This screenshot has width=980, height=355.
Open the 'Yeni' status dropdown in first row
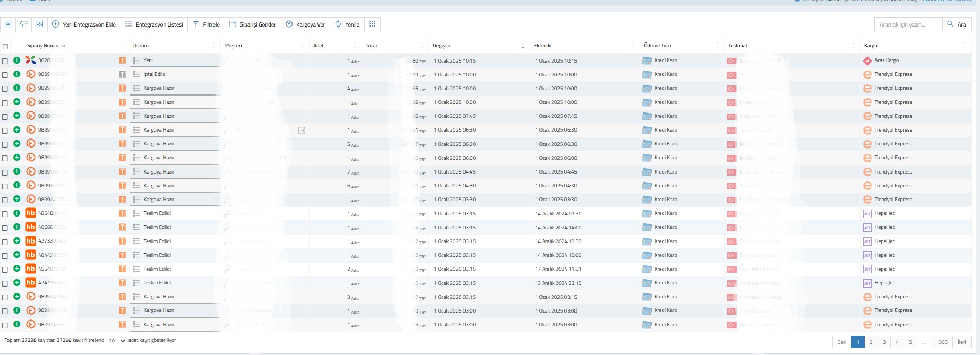coord(175,60)
